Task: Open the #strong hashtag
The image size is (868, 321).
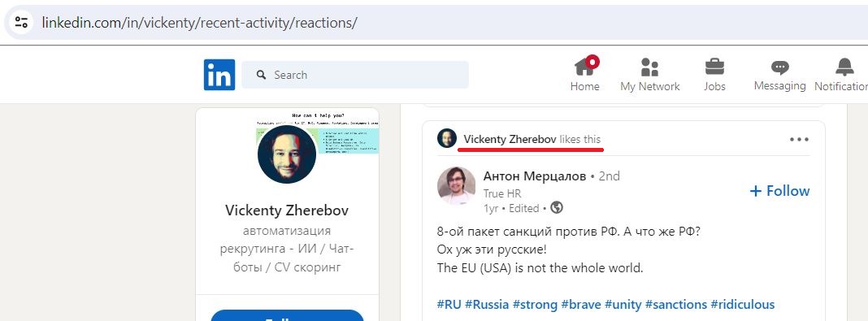Action: coord(535,305)
